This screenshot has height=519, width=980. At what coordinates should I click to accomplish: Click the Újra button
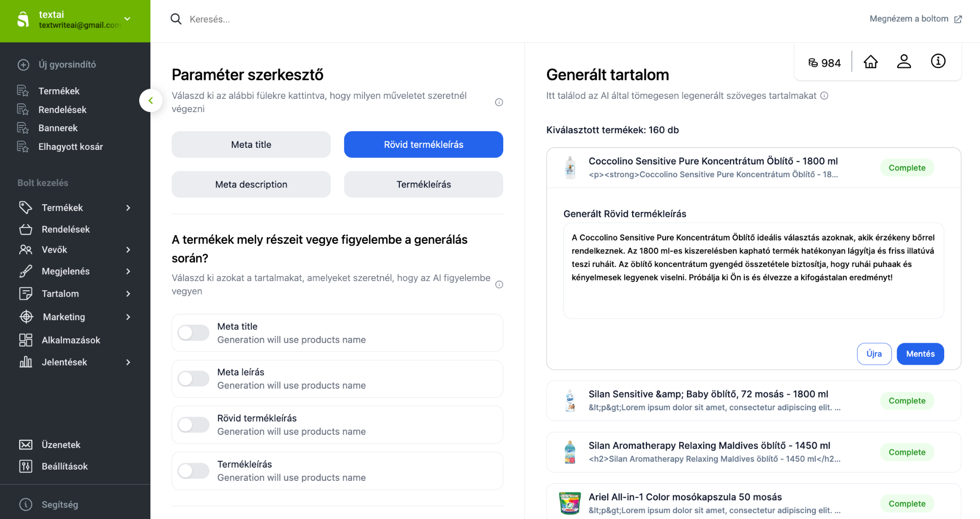[874, 354]
